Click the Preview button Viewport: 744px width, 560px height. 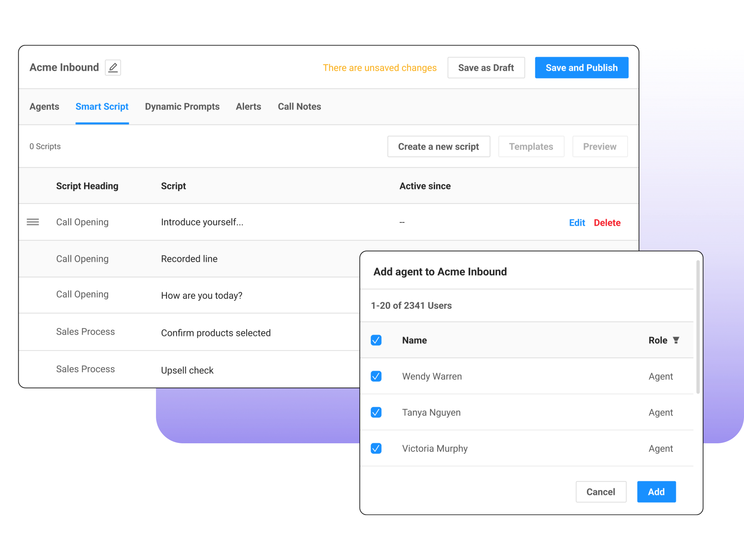pyautogui.click(x=599, y=147)
